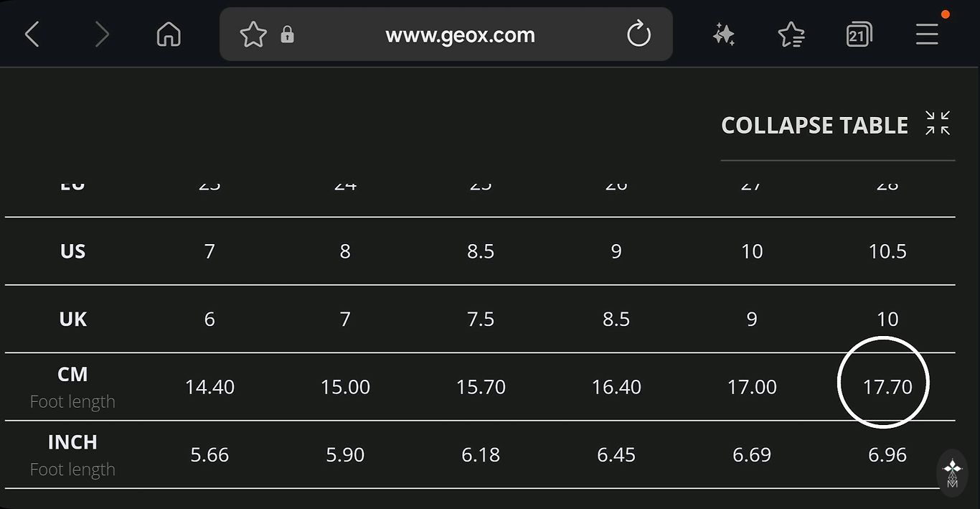Open the browser home page

[169, 34]
